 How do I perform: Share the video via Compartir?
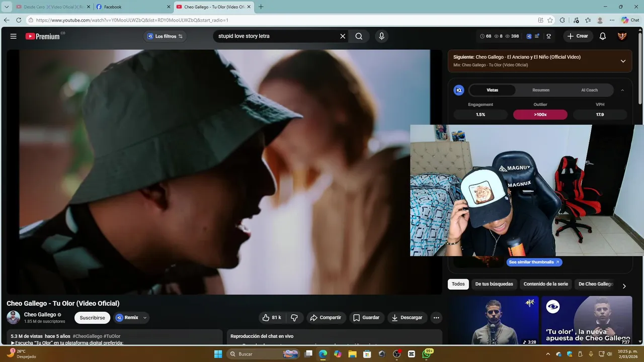[x=326, y=318]
